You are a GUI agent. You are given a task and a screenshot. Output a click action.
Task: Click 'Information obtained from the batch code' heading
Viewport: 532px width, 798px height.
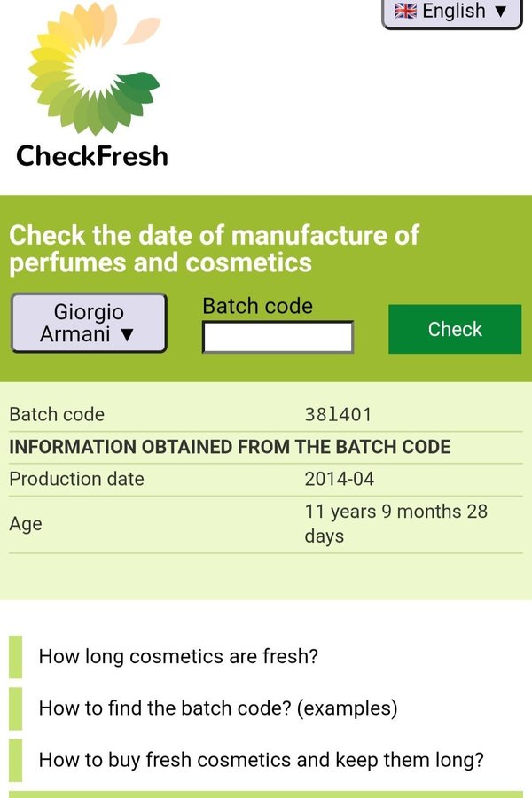230,447
